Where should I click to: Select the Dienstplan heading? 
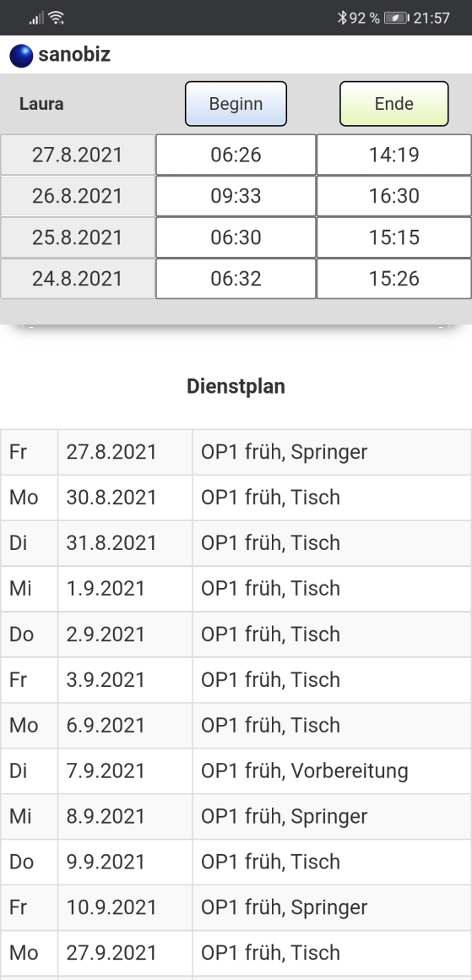point(236,387)
